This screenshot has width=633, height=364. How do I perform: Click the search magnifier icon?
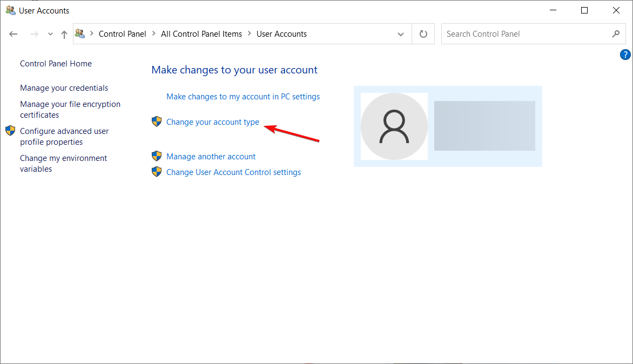616,34
